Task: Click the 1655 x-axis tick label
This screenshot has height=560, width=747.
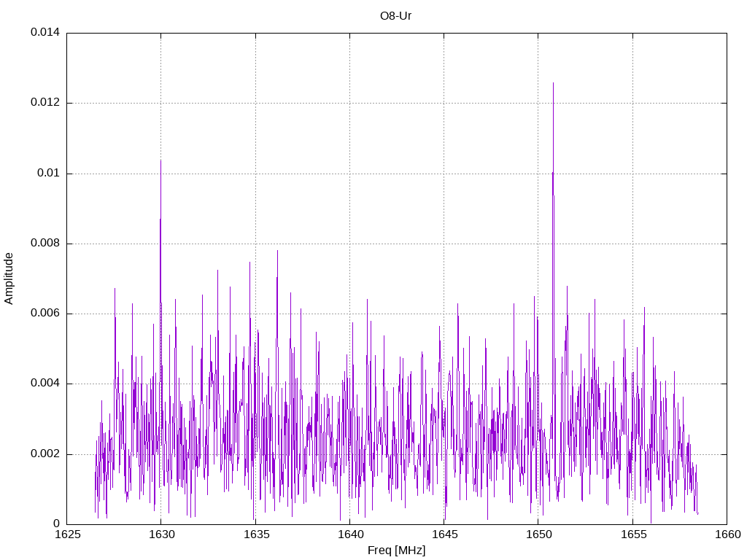Action: (x=632, y=534)
